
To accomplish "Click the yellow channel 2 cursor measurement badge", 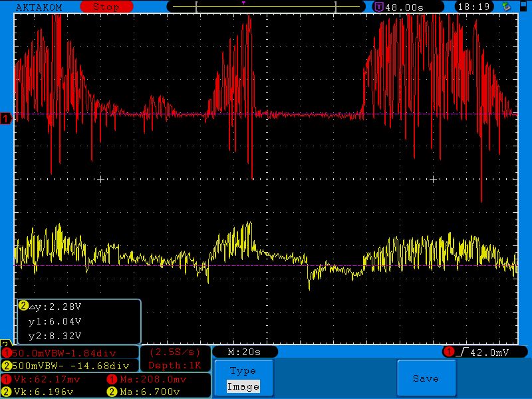I will 24,306.
